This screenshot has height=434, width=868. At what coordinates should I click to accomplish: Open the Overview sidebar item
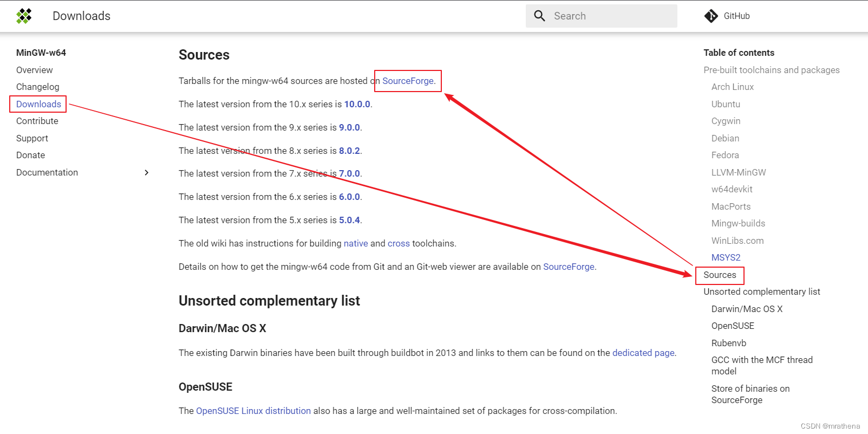(34, 70)
